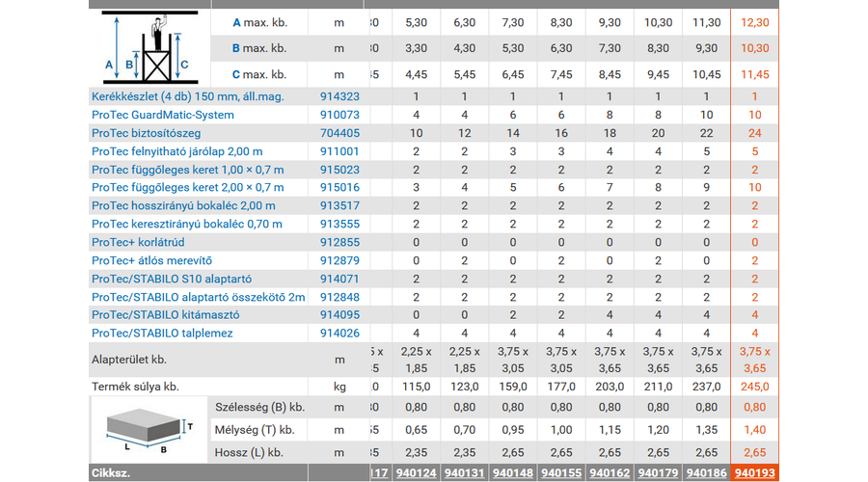Click article number 704405
The width and height of the screenshot is (868, 482).
coord(339,133)
